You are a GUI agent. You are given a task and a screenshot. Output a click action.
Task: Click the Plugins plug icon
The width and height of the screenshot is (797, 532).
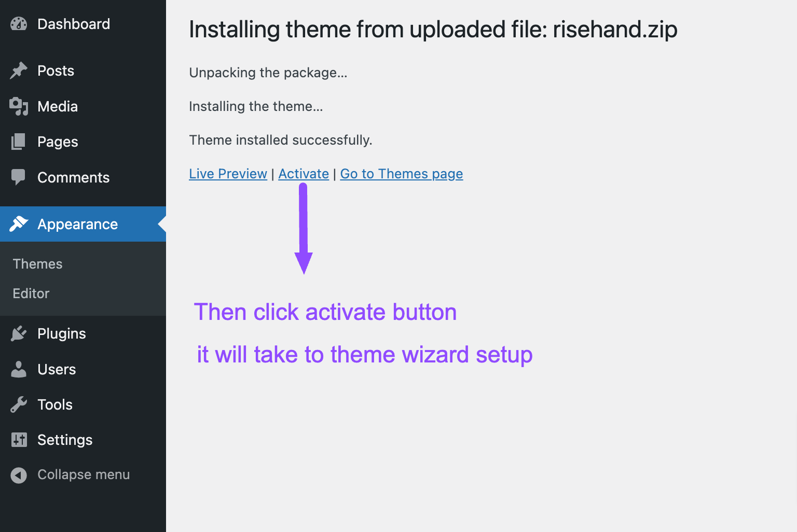click(19, 333)
